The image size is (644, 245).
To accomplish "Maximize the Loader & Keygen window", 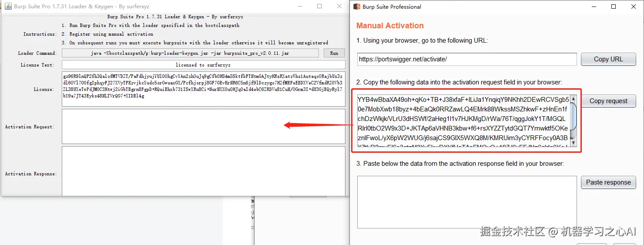I will pos(319,7).
